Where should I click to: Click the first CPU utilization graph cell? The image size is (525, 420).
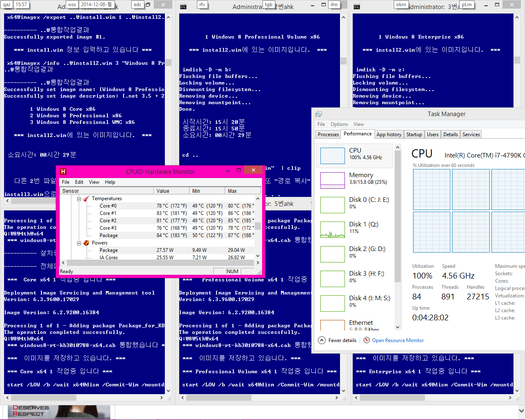click(431, 189)
